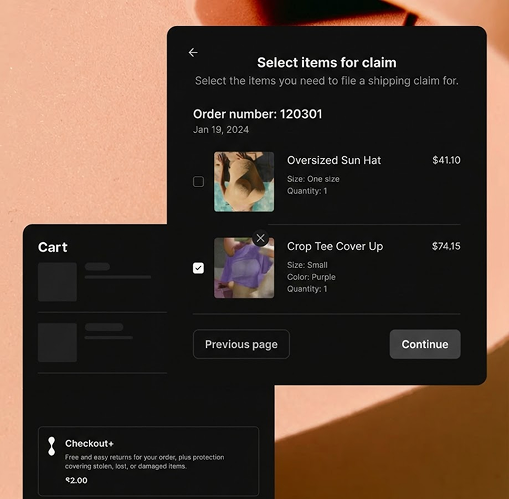
Task: Click 'Color: Purple' text
Action: [311, 277]
